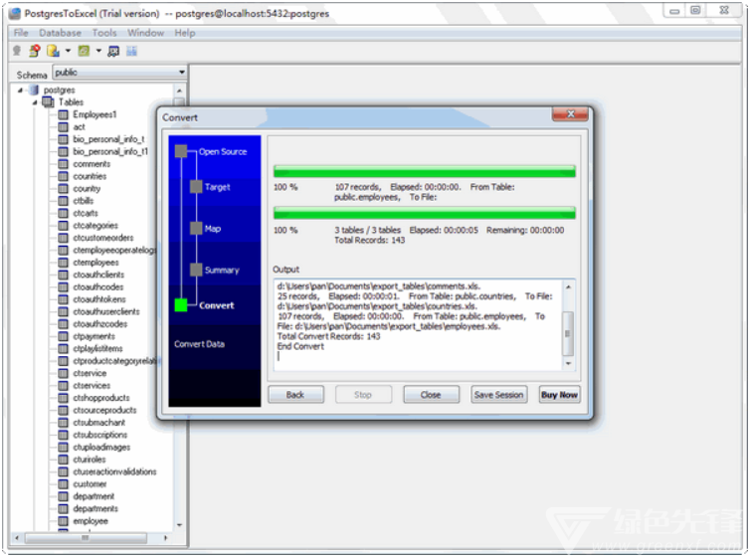Click the green Convert step marker
Viewport: 752px width, 560px height.
[181, 305]
